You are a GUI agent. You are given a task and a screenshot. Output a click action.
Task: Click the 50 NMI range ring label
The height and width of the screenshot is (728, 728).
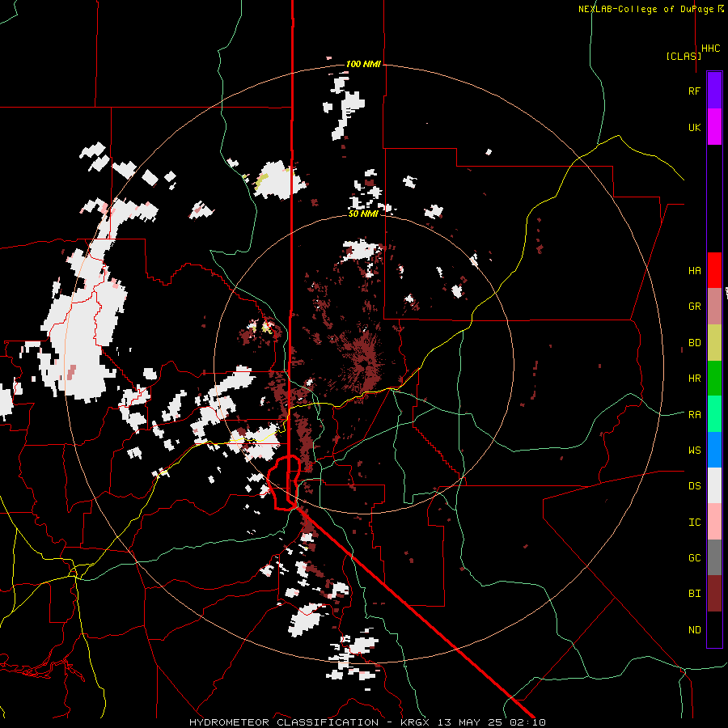click(x=363, y=214)
